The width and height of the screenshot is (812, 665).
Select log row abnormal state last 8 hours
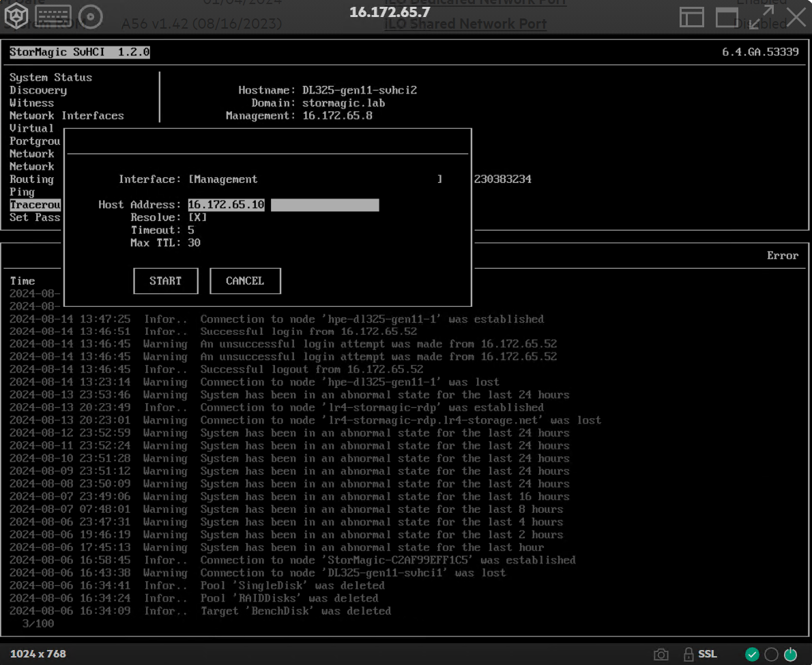point(286,509)
